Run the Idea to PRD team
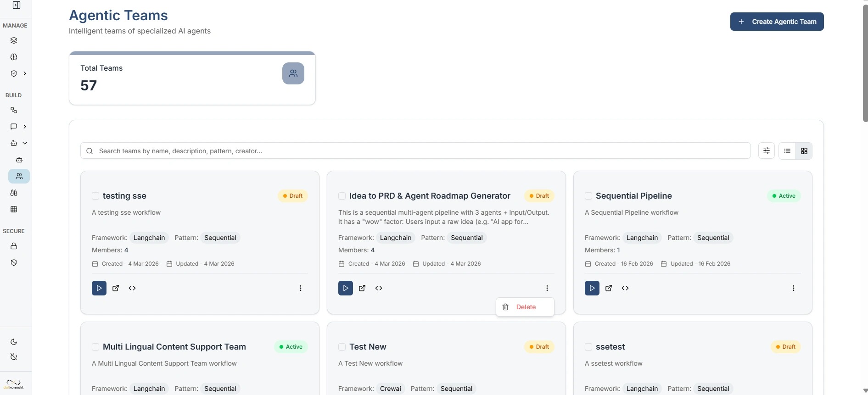This screenshot has width=868, height=395. click(x=346, y=288)
